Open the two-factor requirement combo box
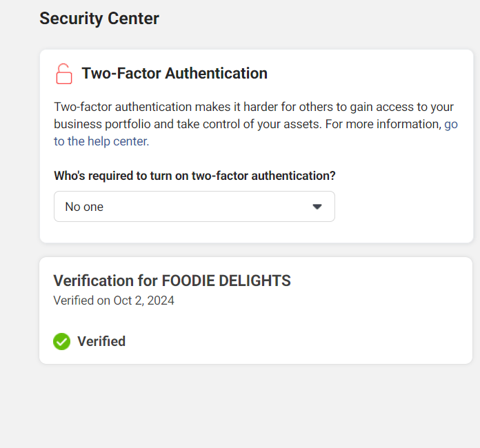 click(194, 207)
